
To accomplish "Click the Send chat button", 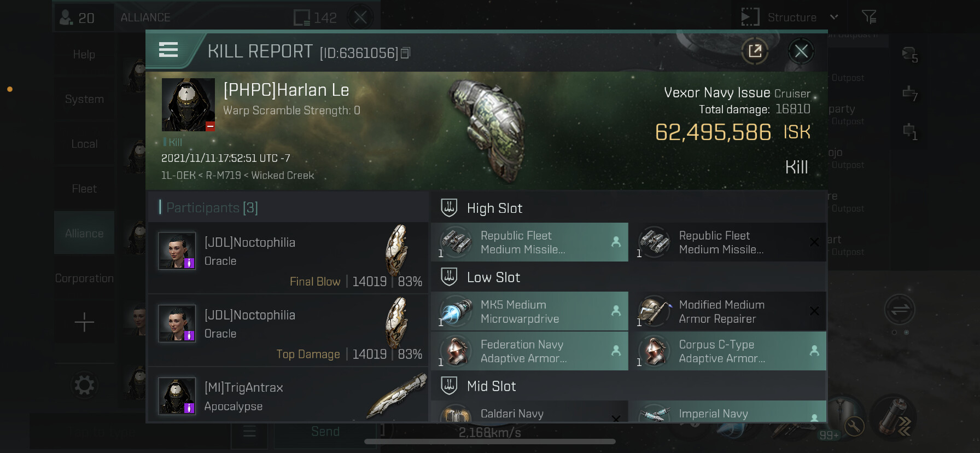I will 325,432.
